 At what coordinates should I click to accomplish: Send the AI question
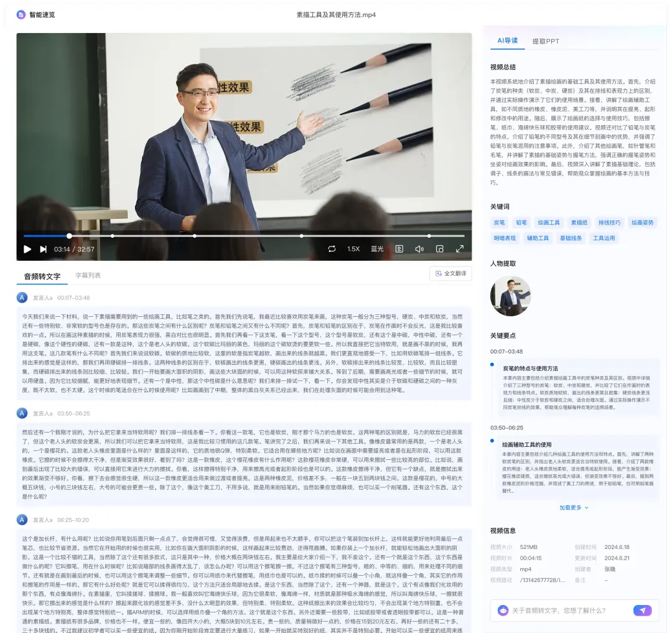pyautogui.click(x=642, y=611)
